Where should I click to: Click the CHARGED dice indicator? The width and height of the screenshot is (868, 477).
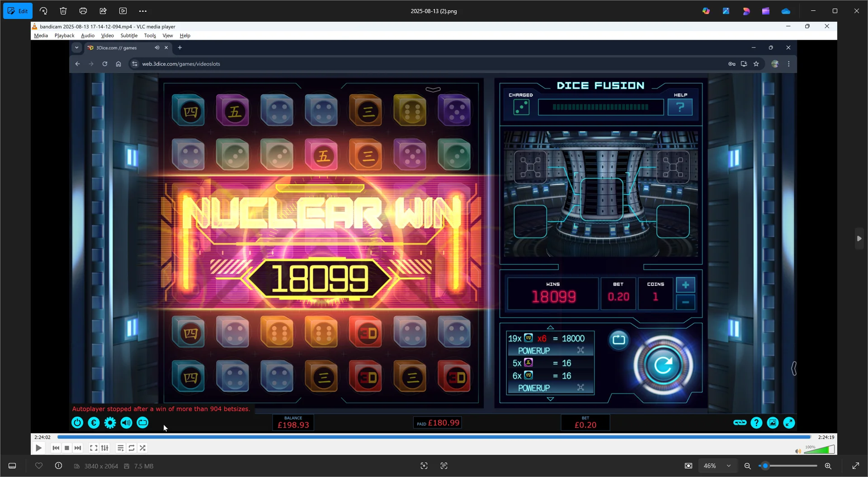pos(521,107)
